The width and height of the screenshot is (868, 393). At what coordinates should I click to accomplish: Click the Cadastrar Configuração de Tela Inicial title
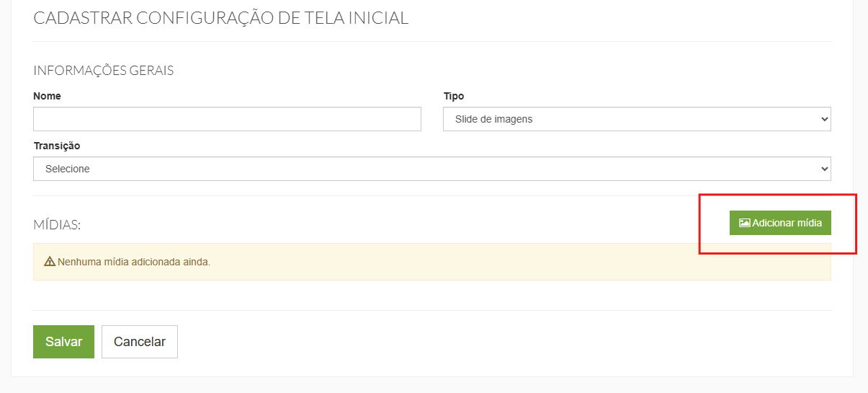tap(220, 18)
